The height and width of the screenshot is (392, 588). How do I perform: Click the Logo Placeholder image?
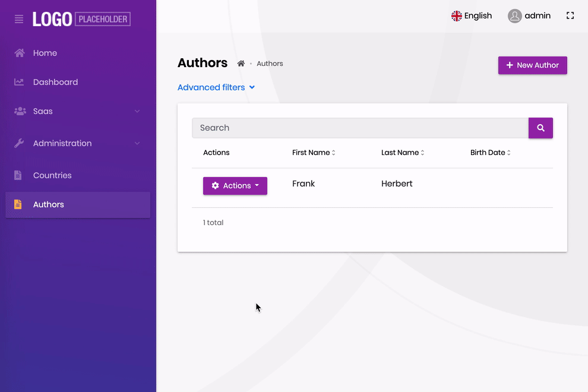(81, 19)
